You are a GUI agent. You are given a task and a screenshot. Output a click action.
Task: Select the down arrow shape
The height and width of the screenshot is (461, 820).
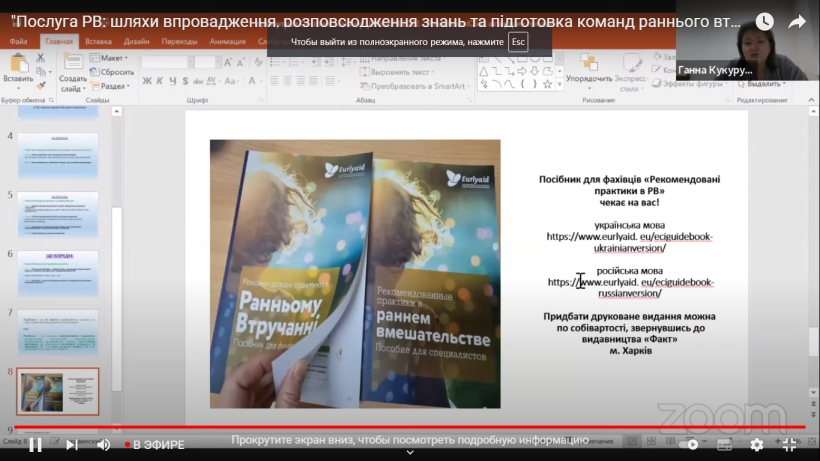[x=534, y=71]
